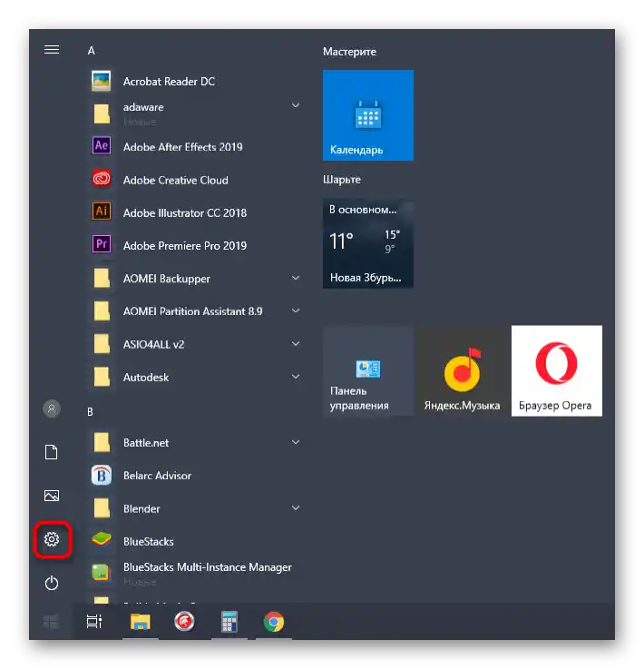Open the Settings gear in the Start sidebar

click(x=52, y=539)
